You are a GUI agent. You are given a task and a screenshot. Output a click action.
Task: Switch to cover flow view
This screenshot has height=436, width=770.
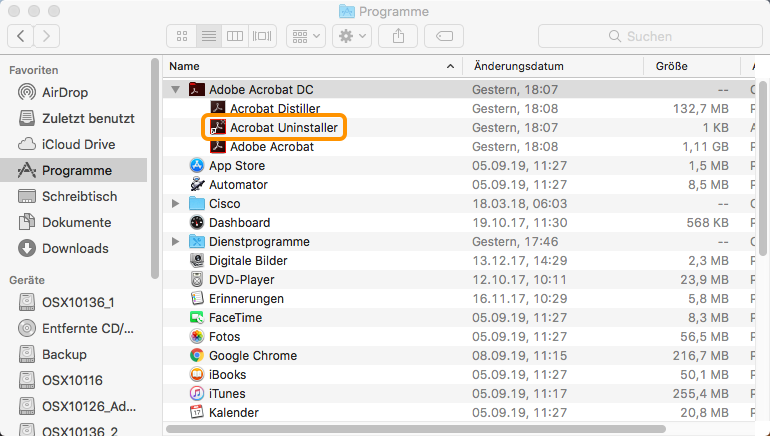click(262, 36)
